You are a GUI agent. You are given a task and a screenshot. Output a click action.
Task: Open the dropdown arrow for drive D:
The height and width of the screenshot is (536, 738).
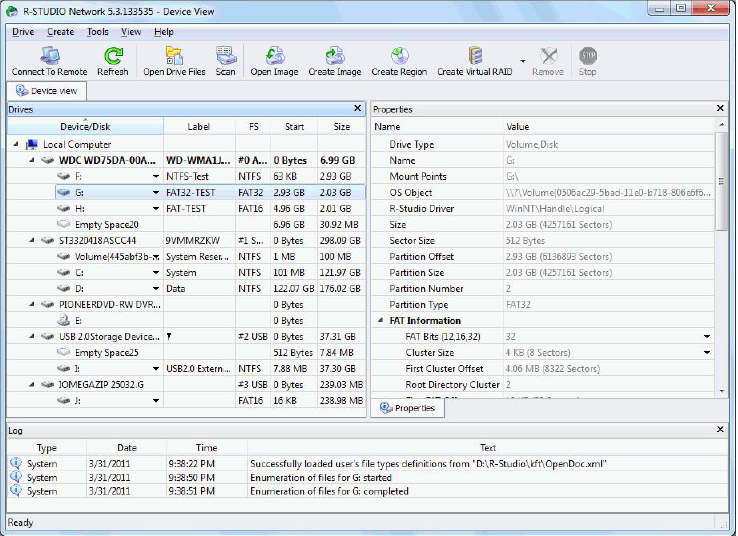156,288
